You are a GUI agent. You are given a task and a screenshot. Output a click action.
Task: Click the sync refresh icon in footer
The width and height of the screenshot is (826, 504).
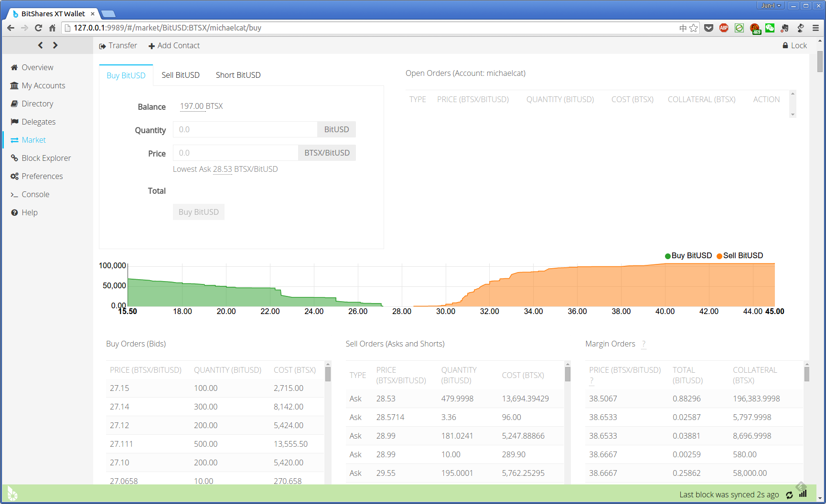click(x=789, y=495)
